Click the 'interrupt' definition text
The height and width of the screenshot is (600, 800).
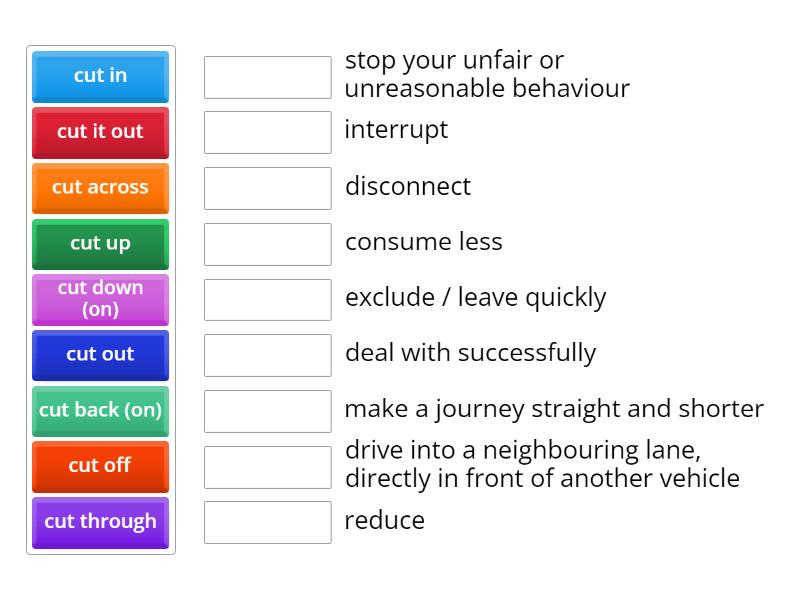[x=397, y=130]
